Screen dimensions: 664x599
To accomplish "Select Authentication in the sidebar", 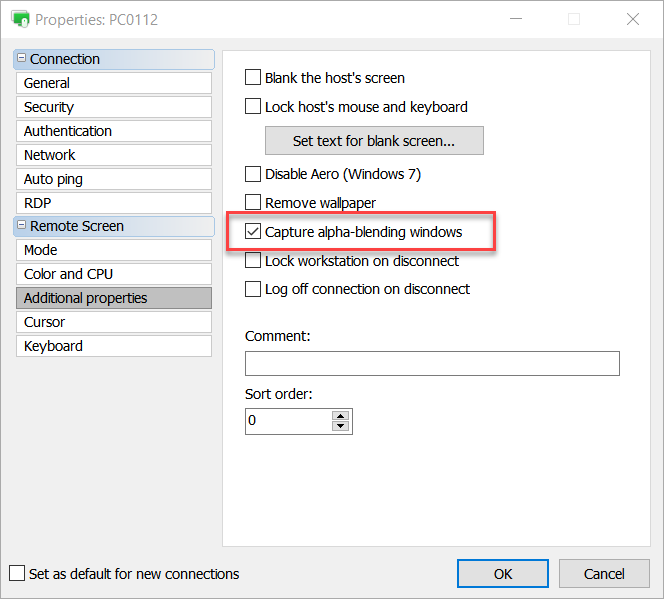I will 113,131.
